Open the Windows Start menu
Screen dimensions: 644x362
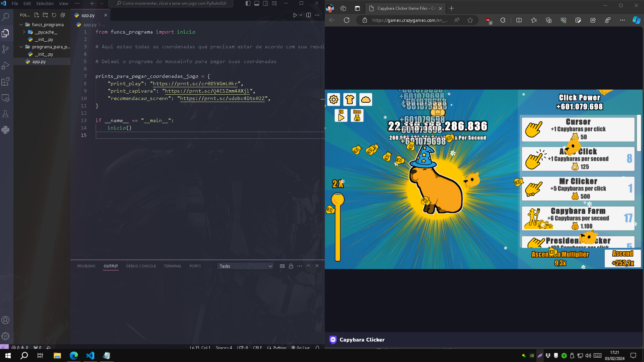click(8, 356)
